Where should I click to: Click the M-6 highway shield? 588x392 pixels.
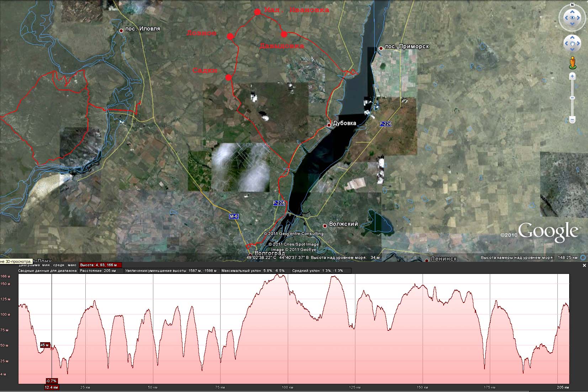234,216
